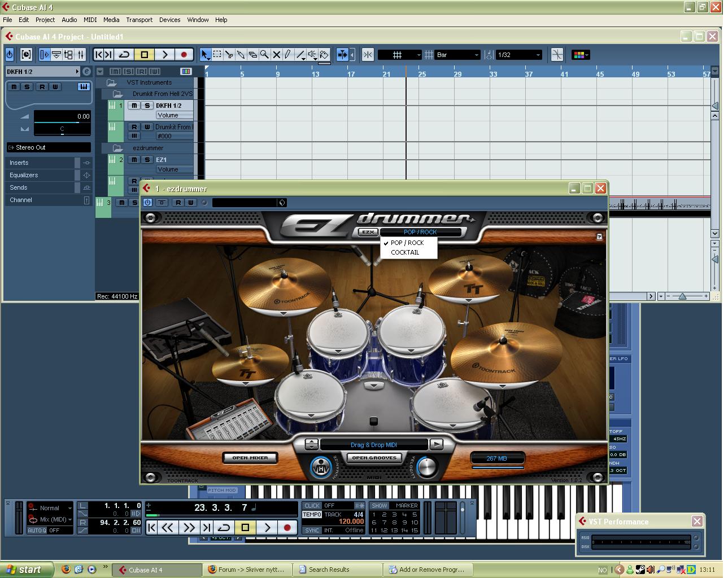Screen dimensions: 728x578
Task: Switch to Search Results taskbar window
Action: tap(338, 570)
